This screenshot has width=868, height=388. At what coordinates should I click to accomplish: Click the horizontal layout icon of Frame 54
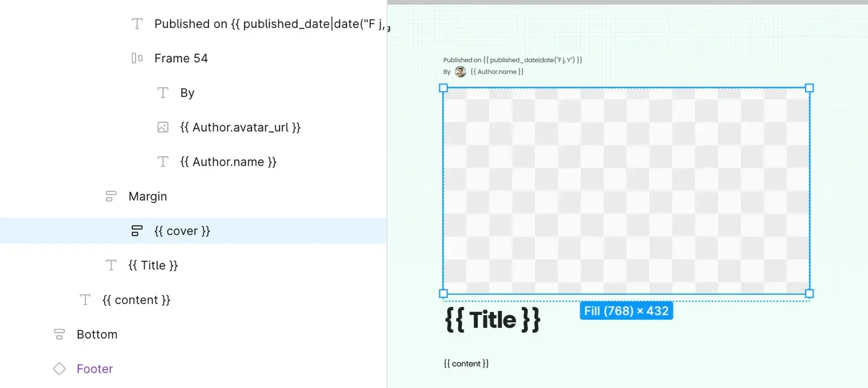pyautogui.click(x=137, y=58)
